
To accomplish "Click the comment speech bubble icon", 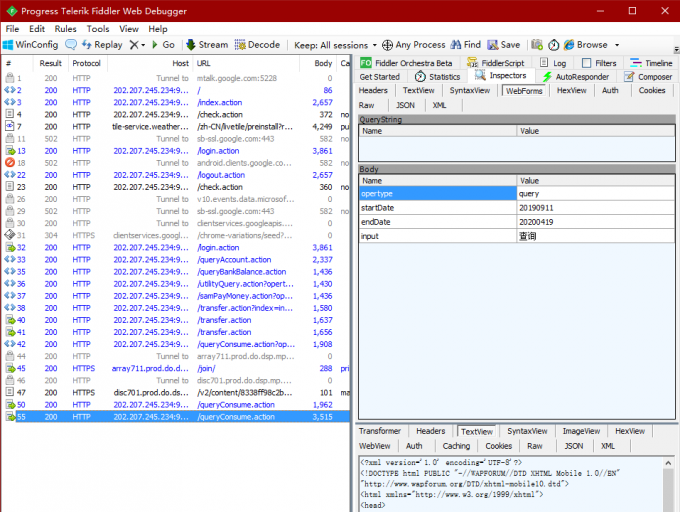I will click(x=71, y=45).
